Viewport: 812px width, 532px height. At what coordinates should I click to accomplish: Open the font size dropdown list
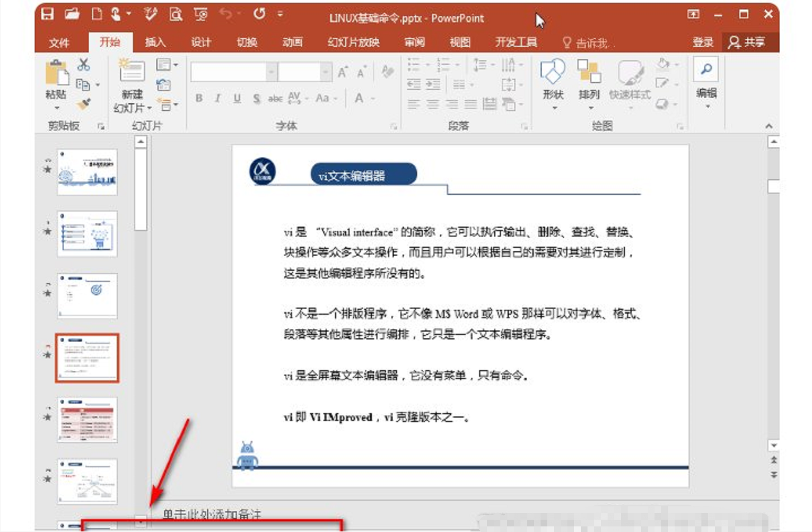[326, 71]
